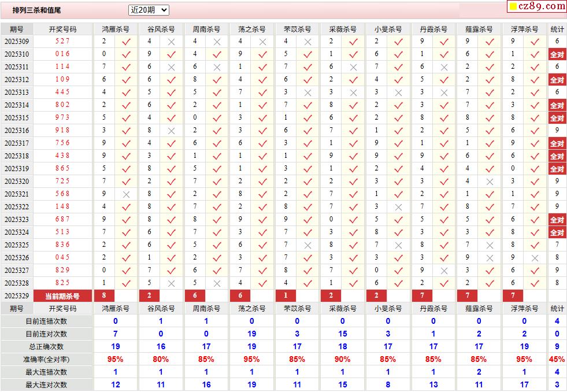Image resolution: width=567 pixels, height=392 pixels.
Task: Click the check mark for 浮萍杀号 in row 2025328
Action: click(x=535, y=284)
